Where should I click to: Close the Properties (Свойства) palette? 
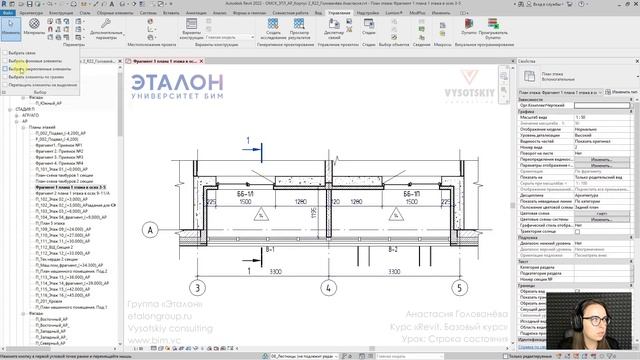click(x=637, y=61)
